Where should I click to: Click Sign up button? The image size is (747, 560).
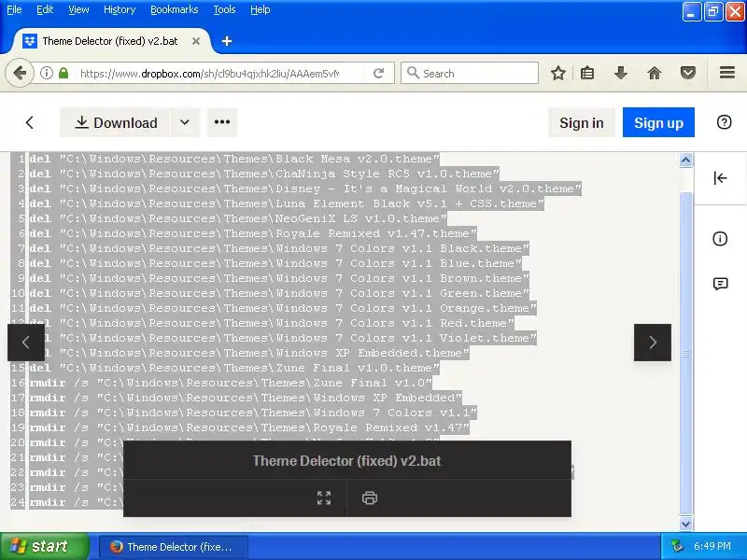click(x=658, y=122)
